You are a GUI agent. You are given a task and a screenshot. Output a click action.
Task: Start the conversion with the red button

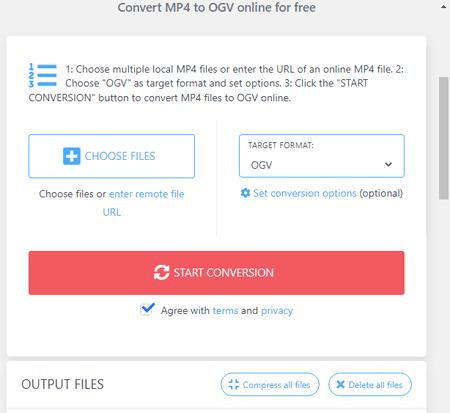[x=216, y=273]
